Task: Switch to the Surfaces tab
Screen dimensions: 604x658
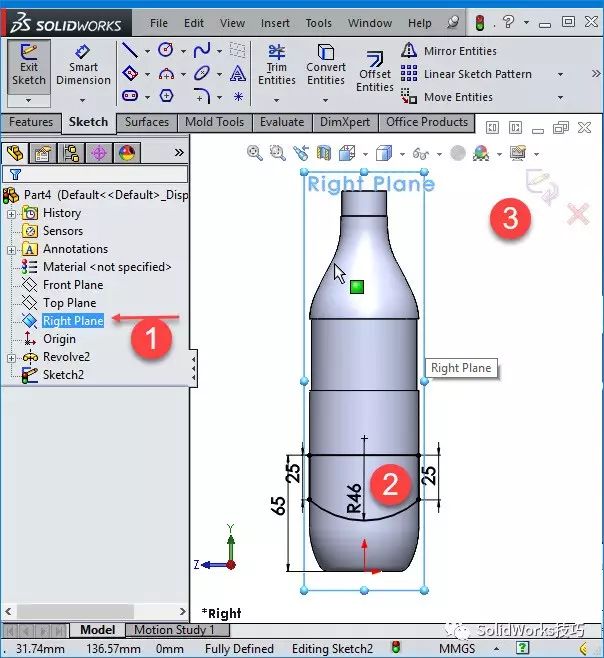Action: (146, 122)
